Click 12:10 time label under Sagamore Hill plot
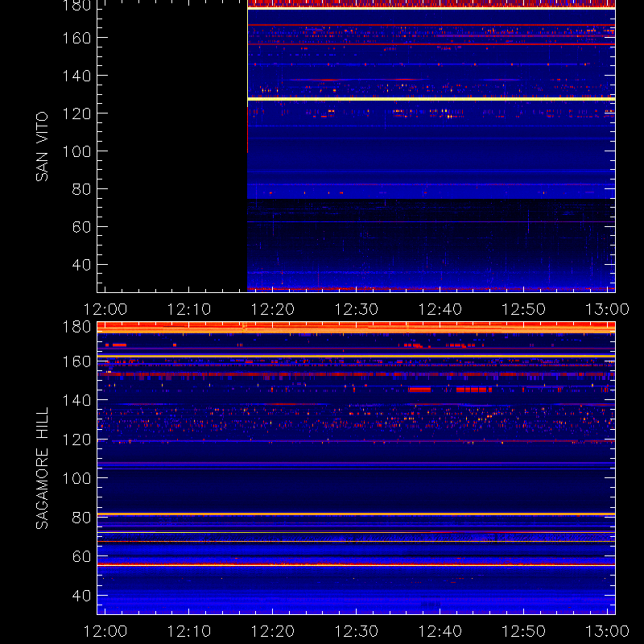Viewport: 644px width, 644px height. point(189,631)
